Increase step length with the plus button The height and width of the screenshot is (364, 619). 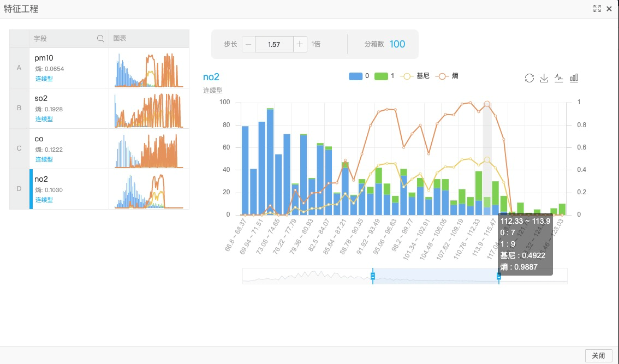[300, 44]
